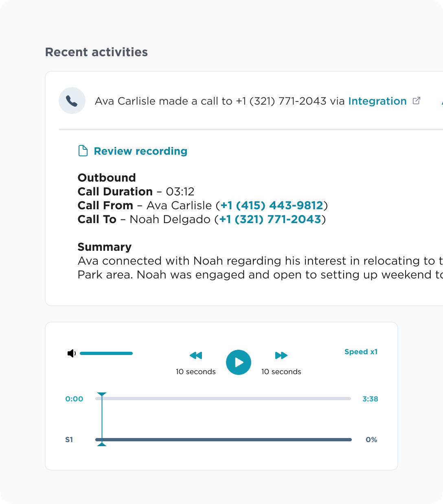Click the document icon beside Review recording
The height and width of the screenshot is (504, 443).
point(83,151)
